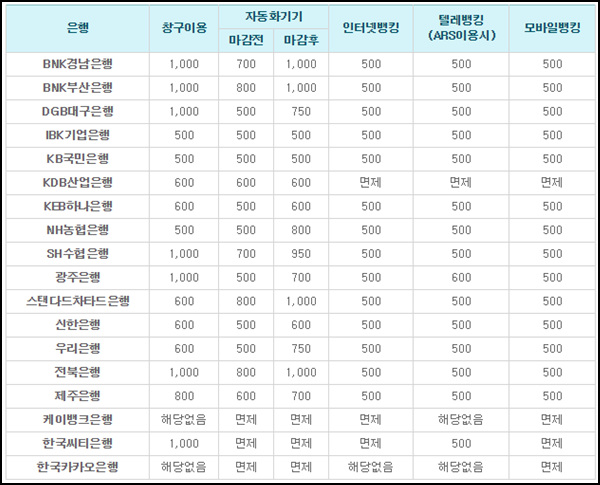The image size is (600, 485).
Task: Click the 모바일뱅킹 column header
Action: click(x=552, y=28)
